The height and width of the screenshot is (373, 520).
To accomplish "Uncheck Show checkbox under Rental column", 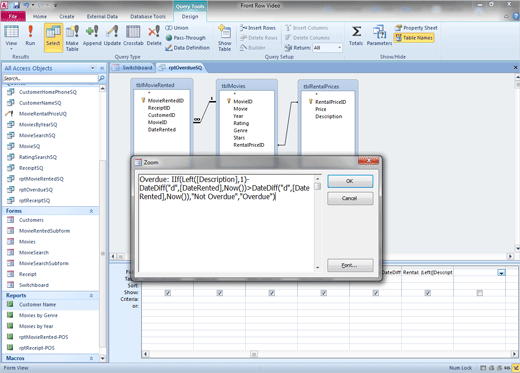I will (428, 293).
